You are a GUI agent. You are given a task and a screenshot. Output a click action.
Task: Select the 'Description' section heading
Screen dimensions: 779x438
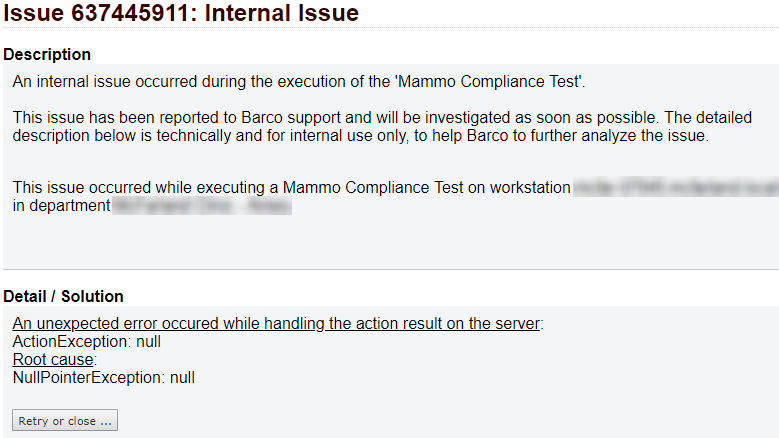(47, 54)
